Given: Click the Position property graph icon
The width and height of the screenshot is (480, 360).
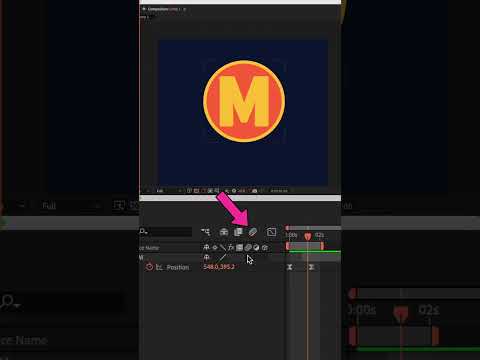Looking at the screenshot, I should click(x=159, y=267).
